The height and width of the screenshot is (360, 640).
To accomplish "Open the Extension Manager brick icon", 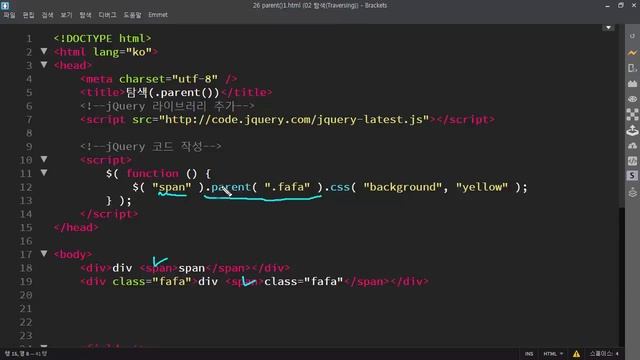I will [632, 84].
